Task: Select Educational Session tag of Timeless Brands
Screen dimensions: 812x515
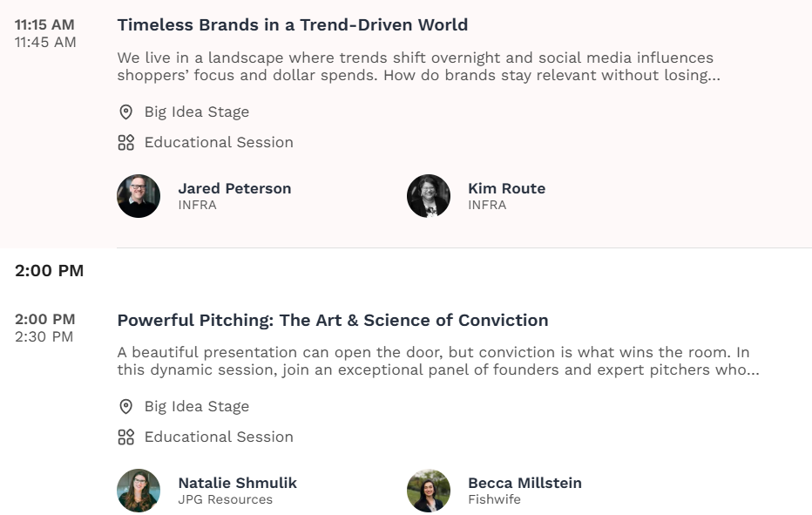Action: click(x=219, y=143)
